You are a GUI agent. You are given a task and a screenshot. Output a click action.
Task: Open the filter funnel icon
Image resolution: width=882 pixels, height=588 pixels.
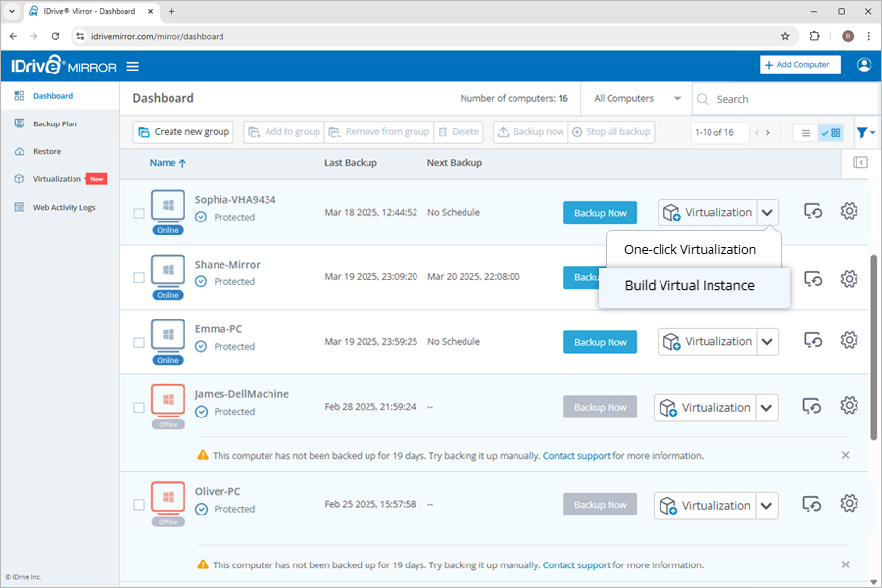click(x=865, y=133)
